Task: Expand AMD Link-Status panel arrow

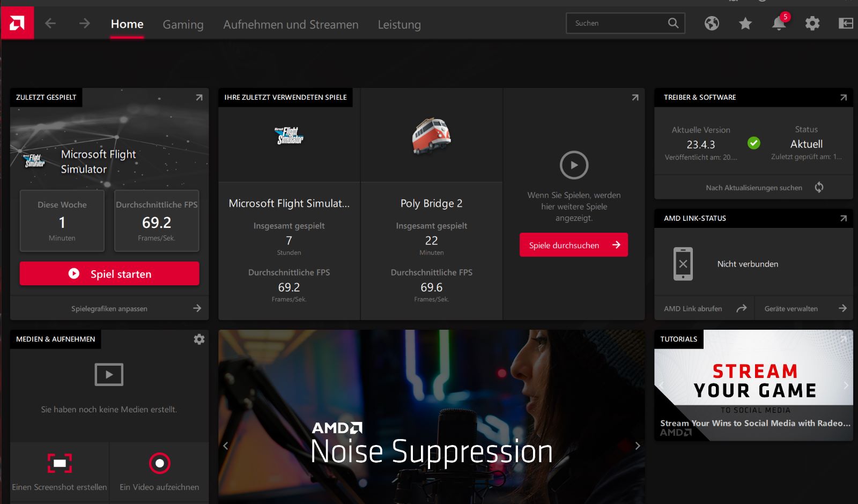Action: 844,218
